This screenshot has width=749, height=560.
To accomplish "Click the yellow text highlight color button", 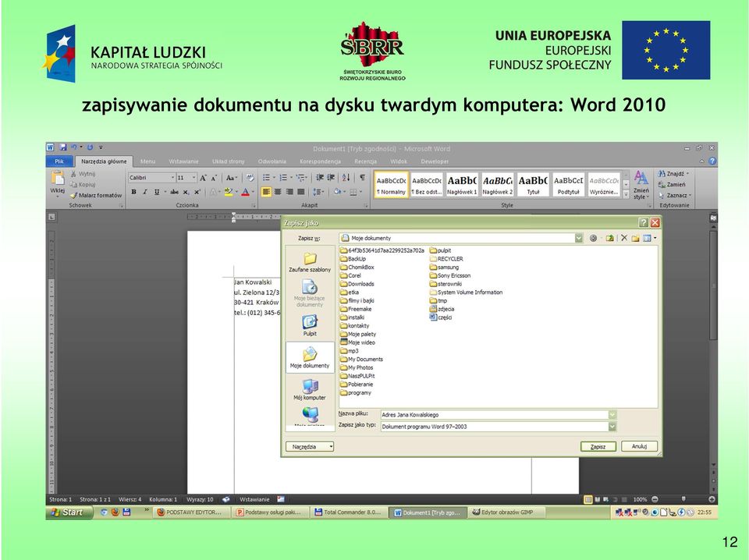I will point(229,192).
